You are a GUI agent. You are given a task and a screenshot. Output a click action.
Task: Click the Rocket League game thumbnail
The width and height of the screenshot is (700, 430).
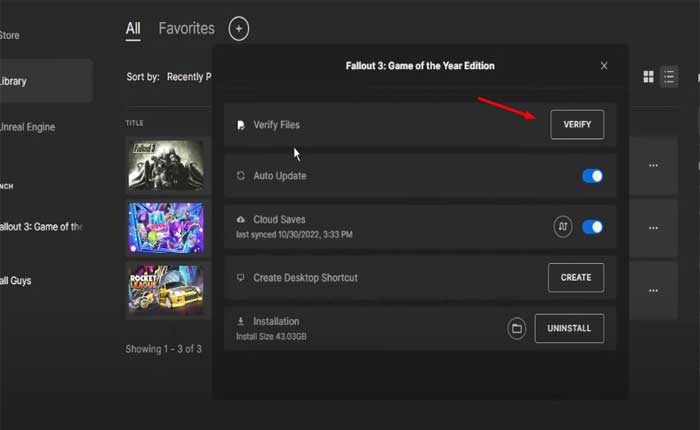(x=165, y=290)
